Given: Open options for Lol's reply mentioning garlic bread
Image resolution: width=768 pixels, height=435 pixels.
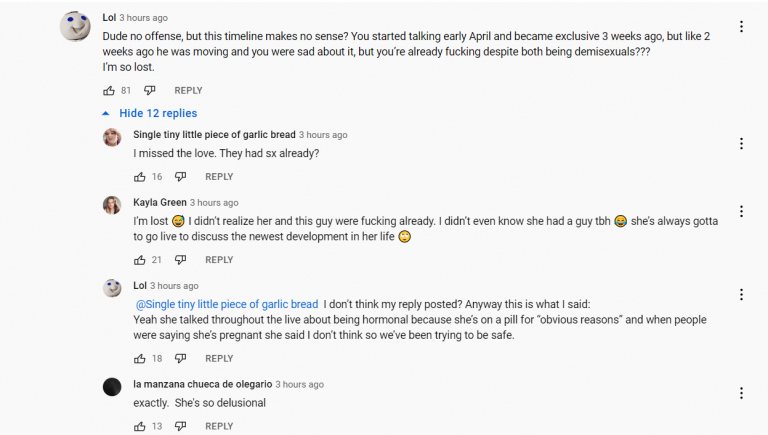Looking at the screenshot, I should (742, 294).
